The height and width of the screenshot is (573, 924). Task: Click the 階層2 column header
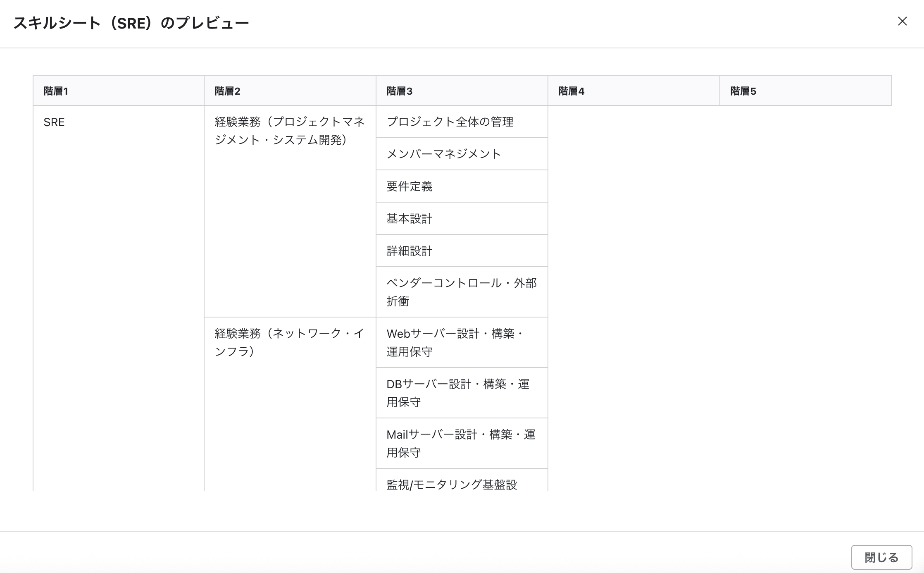point(227,91)
